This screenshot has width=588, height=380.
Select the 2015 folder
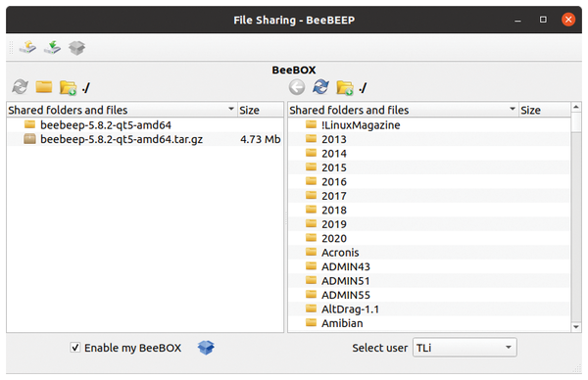(x=429, y=167)
